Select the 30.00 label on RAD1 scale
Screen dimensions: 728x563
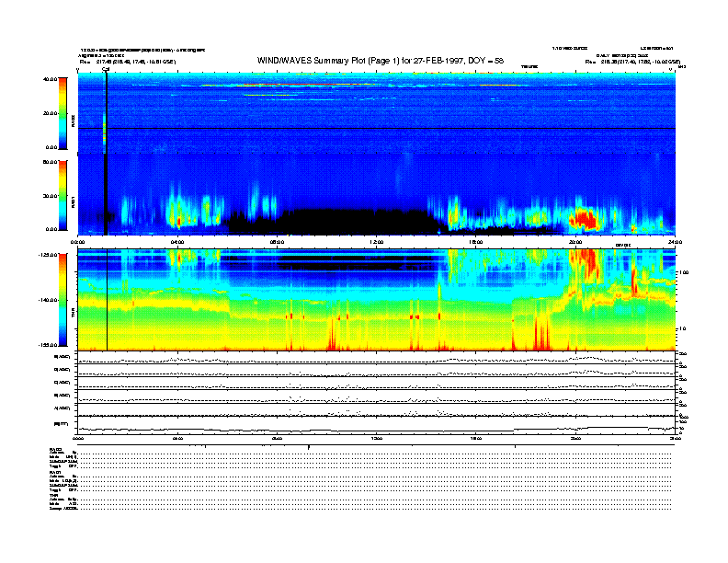(51, 196)
